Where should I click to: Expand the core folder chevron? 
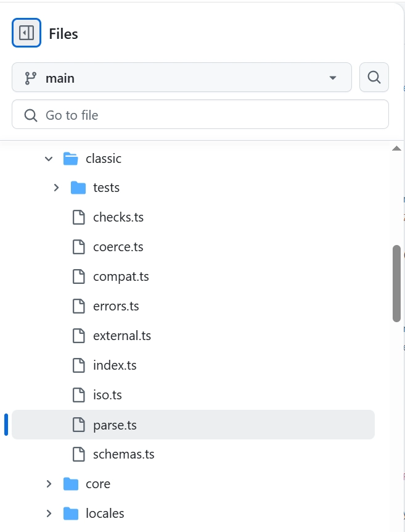(49, 484)
